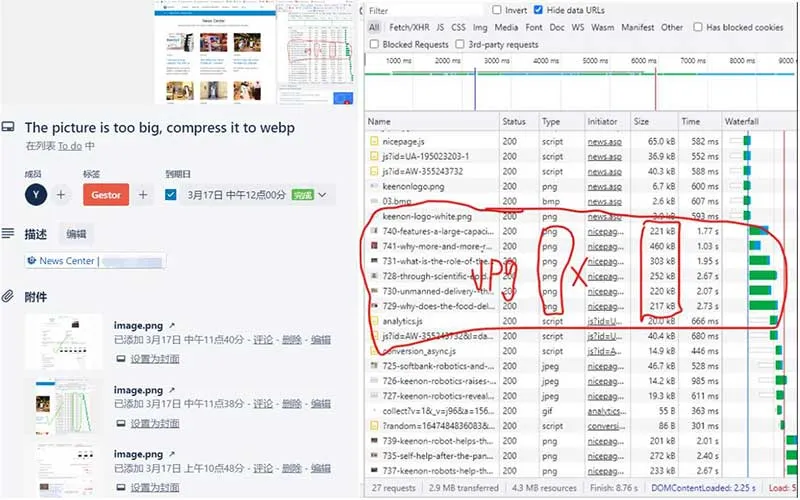The image size is (800, 500).
Task: Expand the due date dropdown
Action: 323,195
